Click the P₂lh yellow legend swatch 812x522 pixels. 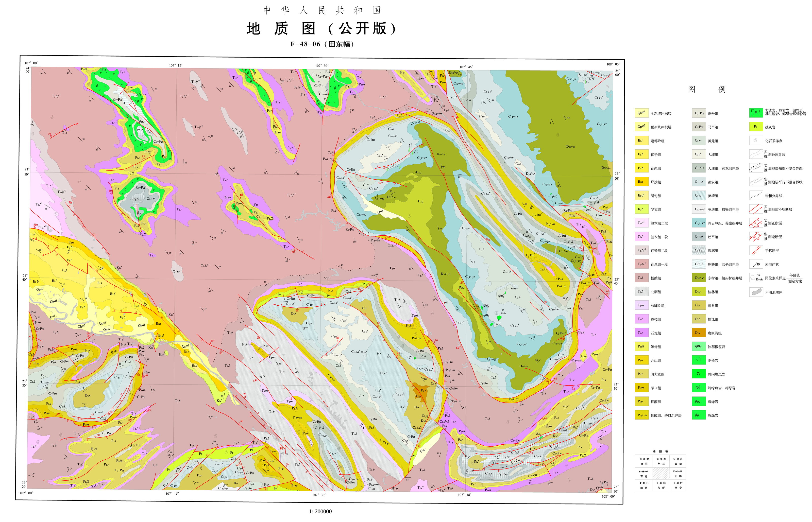(x=641, y=346)
